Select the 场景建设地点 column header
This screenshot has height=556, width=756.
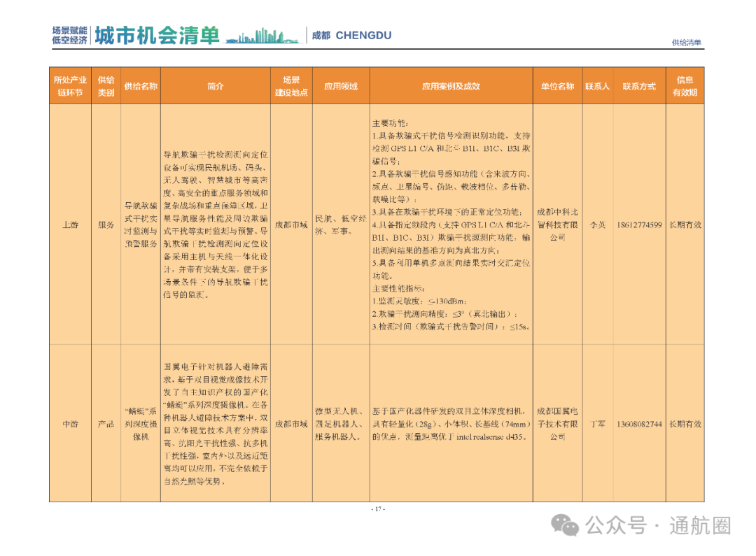click(x=291, y=86)
